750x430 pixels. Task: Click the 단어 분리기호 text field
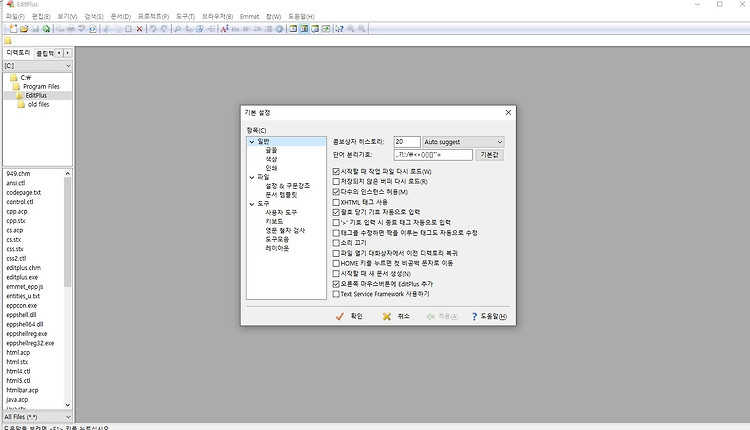pyautogui.click(x=433, y=155)
